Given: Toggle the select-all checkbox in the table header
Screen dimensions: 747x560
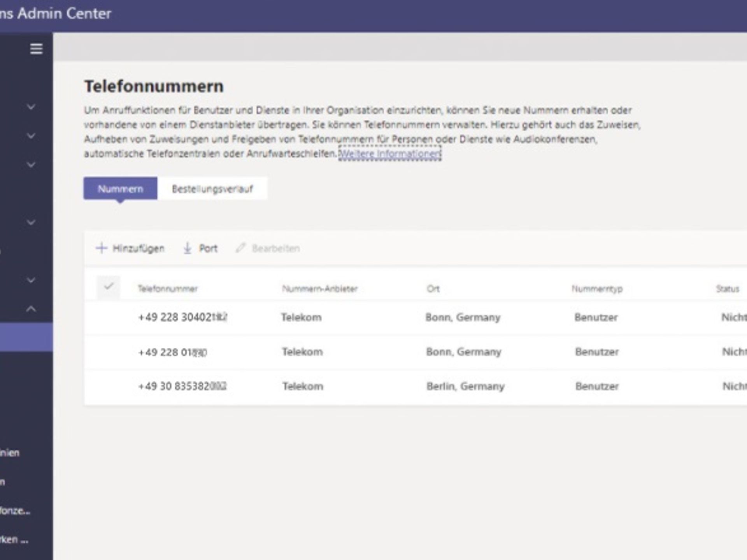Looking at the screenshot, I should [x=109, y=287].
